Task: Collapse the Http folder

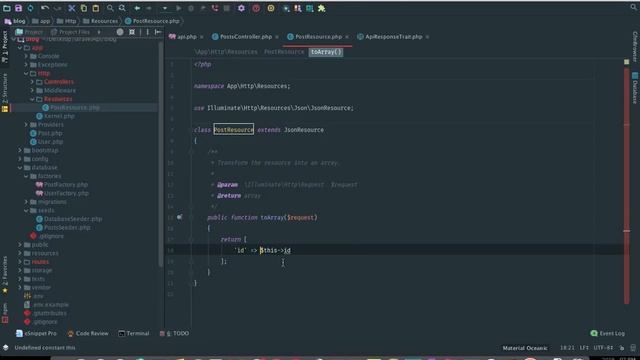Action: [26, 73]
